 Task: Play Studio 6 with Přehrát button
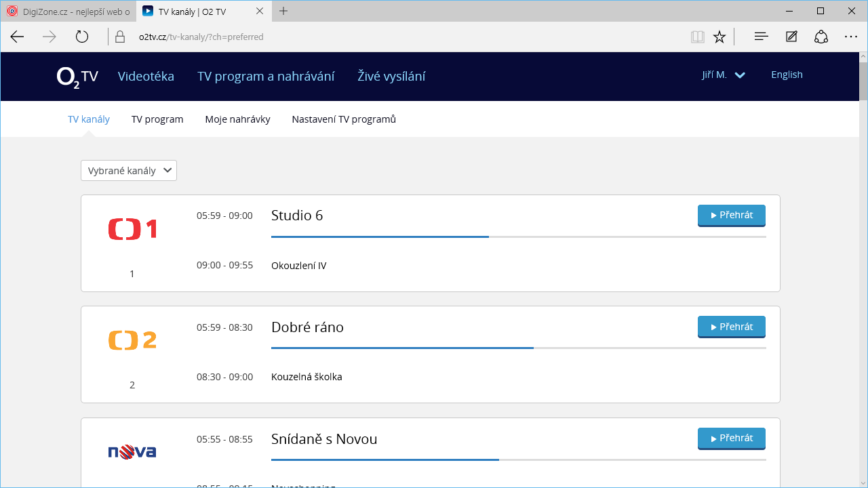732,216
